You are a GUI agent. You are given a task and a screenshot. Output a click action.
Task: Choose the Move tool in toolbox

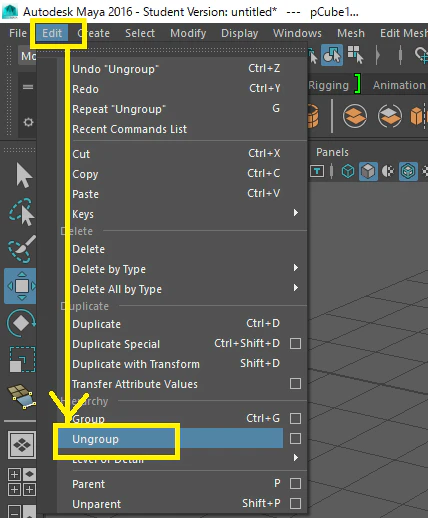click(x=21, y=286)
